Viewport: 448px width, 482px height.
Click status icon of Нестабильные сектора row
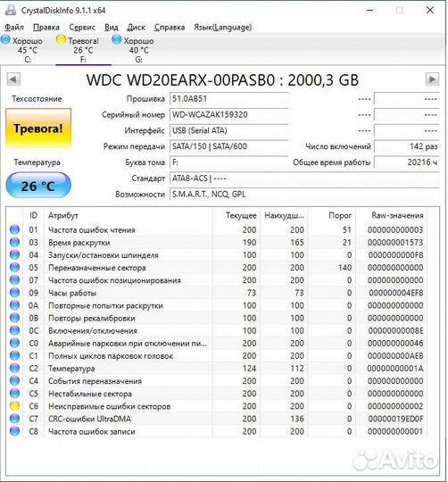[x=14, y=394]
